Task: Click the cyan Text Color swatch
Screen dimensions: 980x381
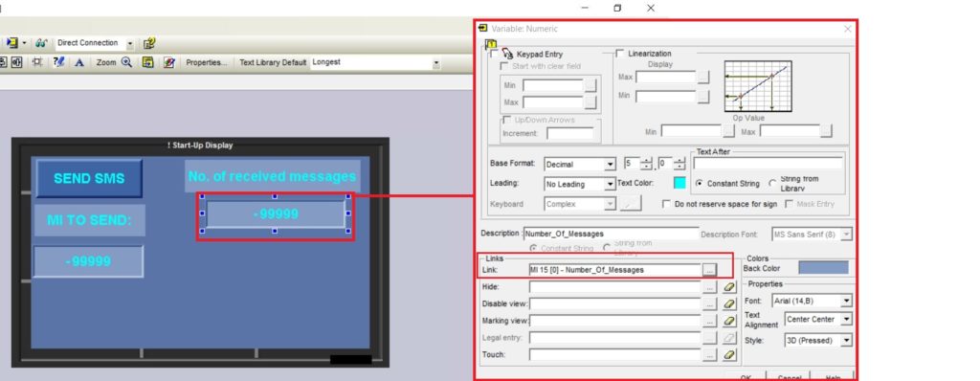Action: [679, 183]
